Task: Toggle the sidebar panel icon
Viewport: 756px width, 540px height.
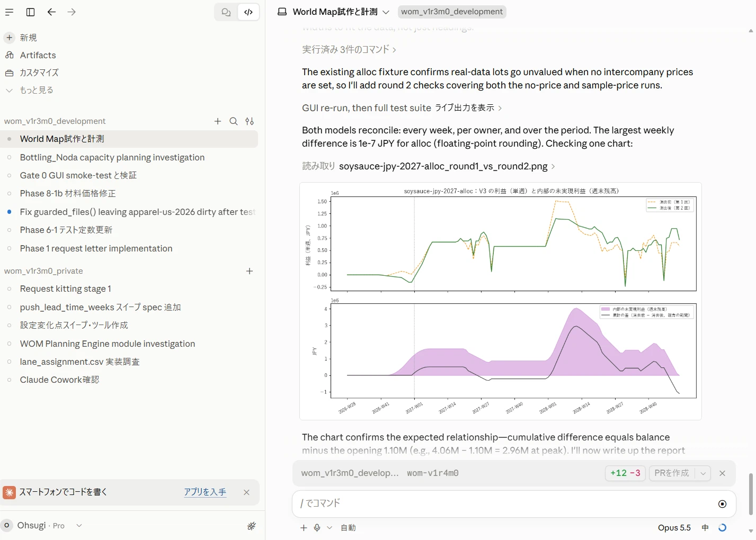Action: [x=31, y=12]
